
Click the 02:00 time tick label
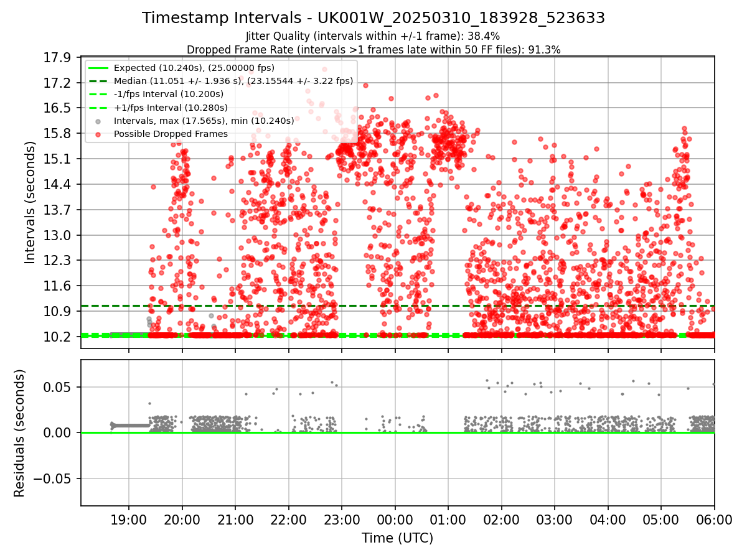(502, 520)
